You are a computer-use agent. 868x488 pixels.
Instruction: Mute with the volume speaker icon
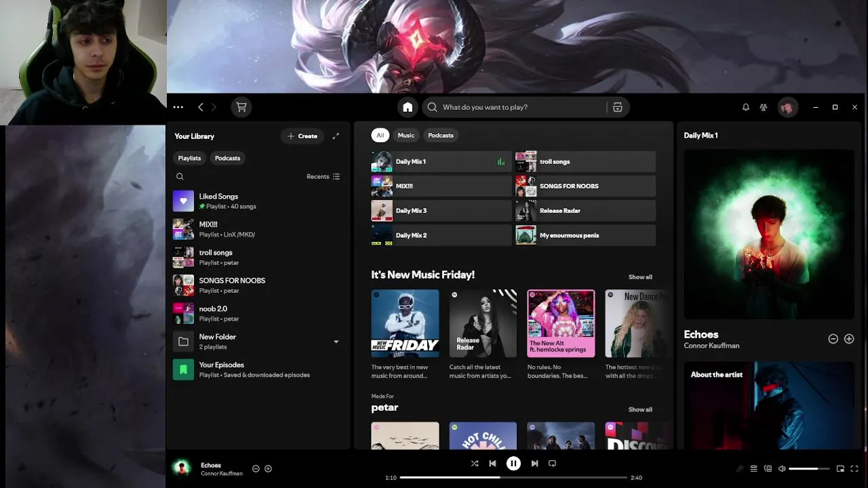click(x=782, y=468)
